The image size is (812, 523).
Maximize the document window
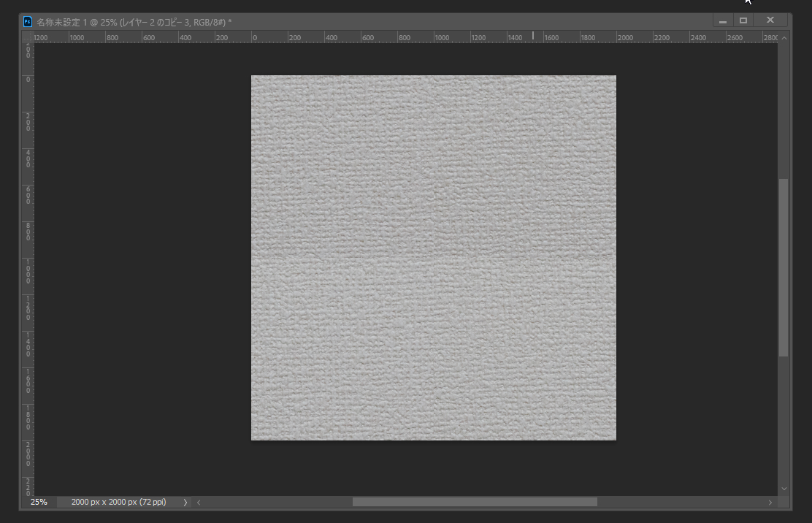pyautogui.click(x=744, y=20)
